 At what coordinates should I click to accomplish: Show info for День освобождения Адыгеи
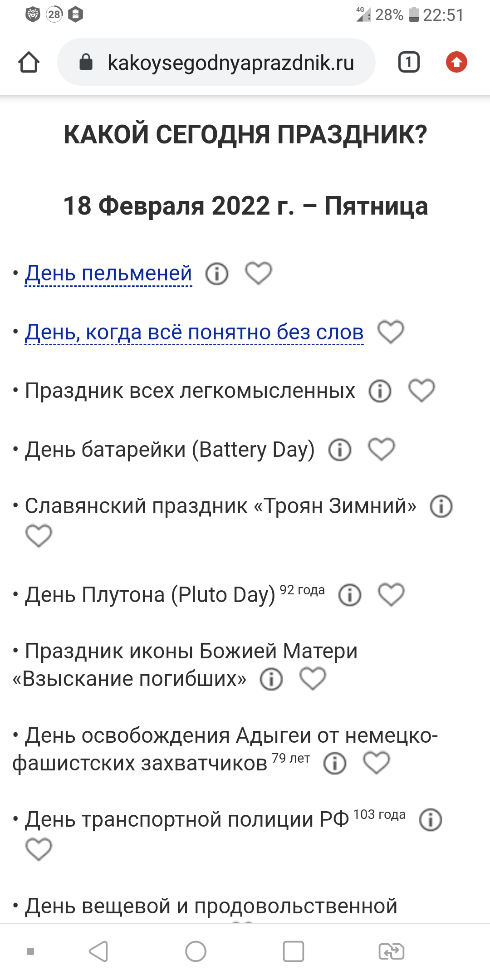click(x=335, y=763)
